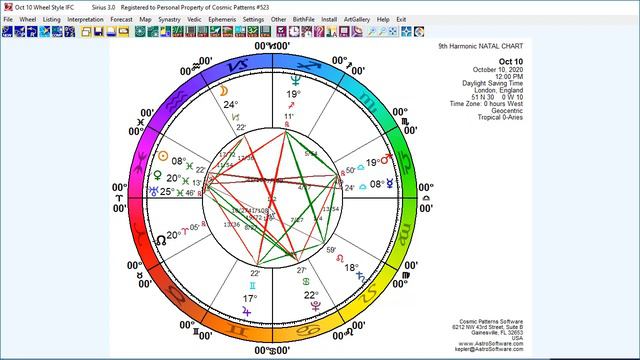Screen dimensions: 640x360
Task: Open the ArtGallery menu
Action: tap(357, 19)
